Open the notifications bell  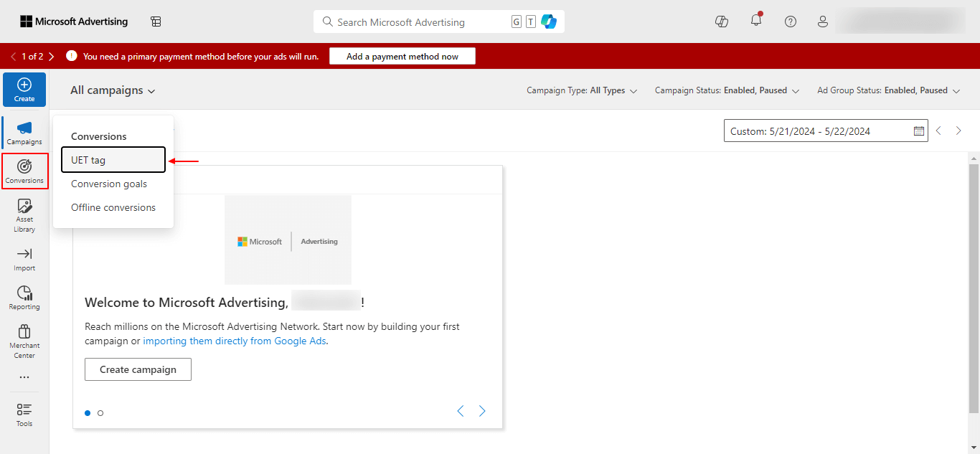tap(756, 21)
